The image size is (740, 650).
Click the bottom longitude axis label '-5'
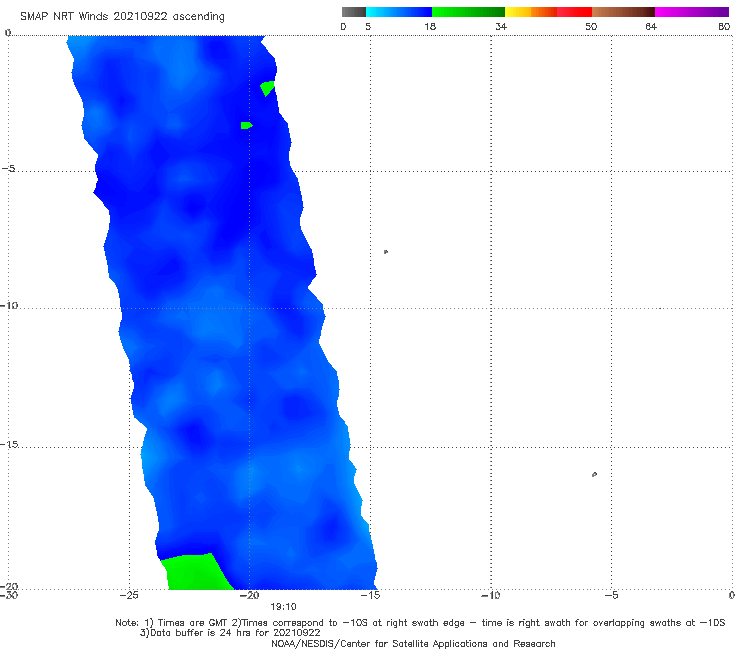coord(612,595)
